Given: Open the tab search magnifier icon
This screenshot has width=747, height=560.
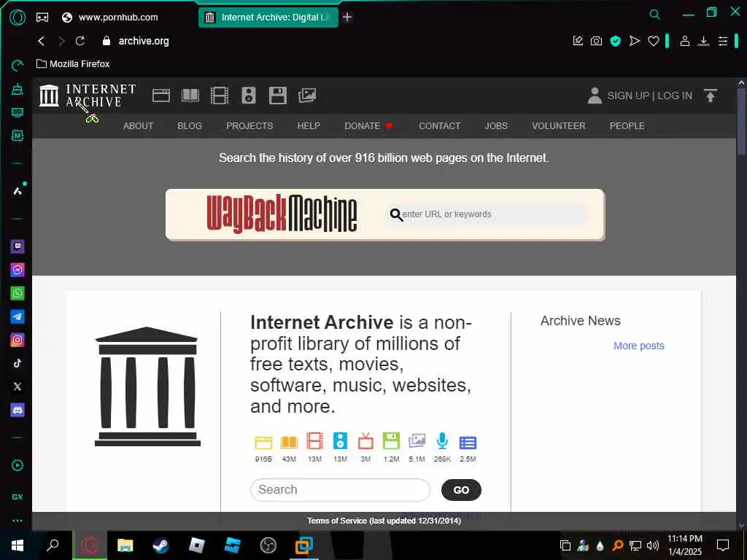Looking at the screenshot, I should pos(655,15).
